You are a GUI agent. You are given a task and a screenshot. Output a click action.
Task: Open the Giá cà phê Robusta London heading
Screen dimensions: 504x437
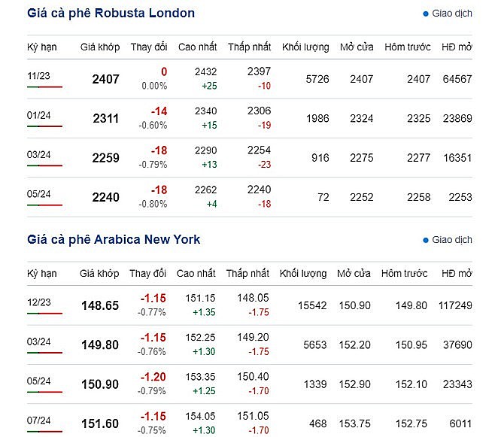point(111,14)
